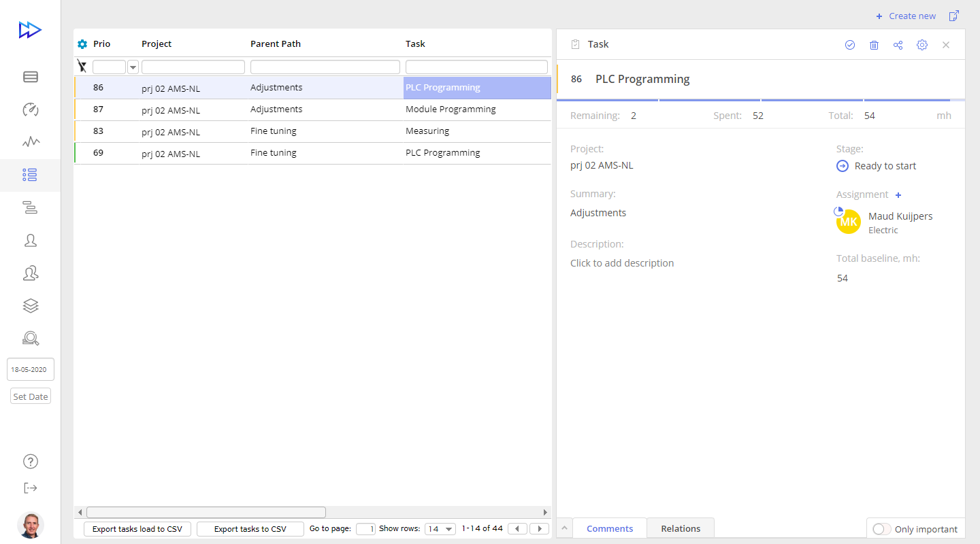Screen dimensions: 980x544
Task: Open grid column settings gear icon
Action: (82, 44)
